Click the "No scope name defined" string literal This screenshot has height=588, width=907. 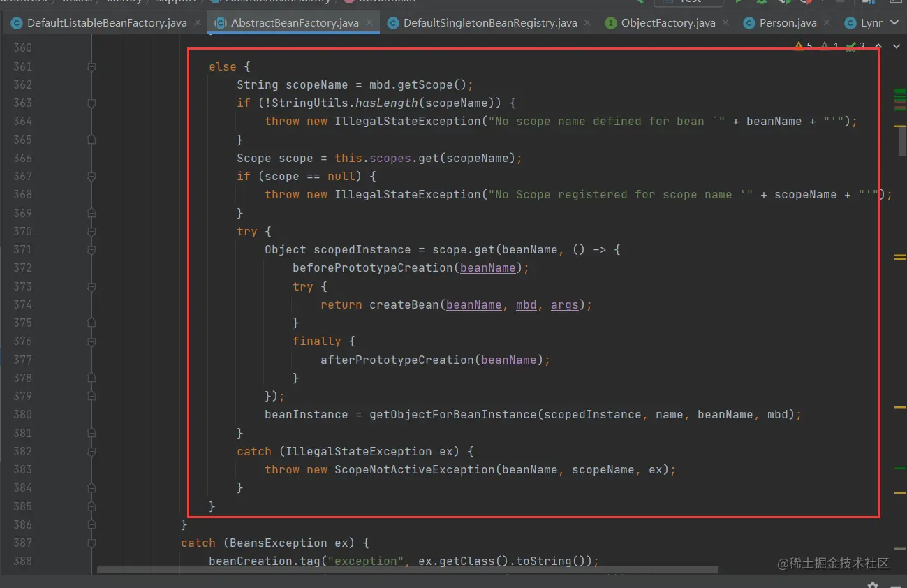[607, 122]
